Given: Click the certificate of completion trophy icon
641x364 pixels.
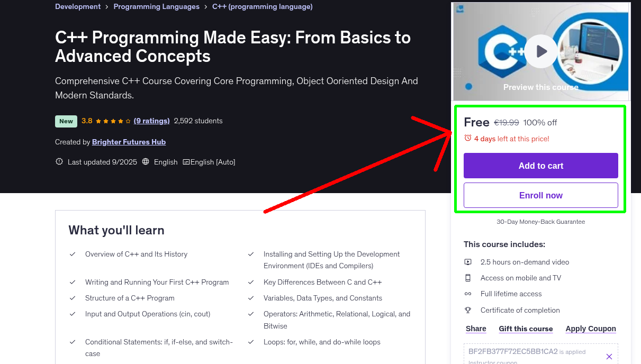Looking at the screenshot, I should point(468,310).
